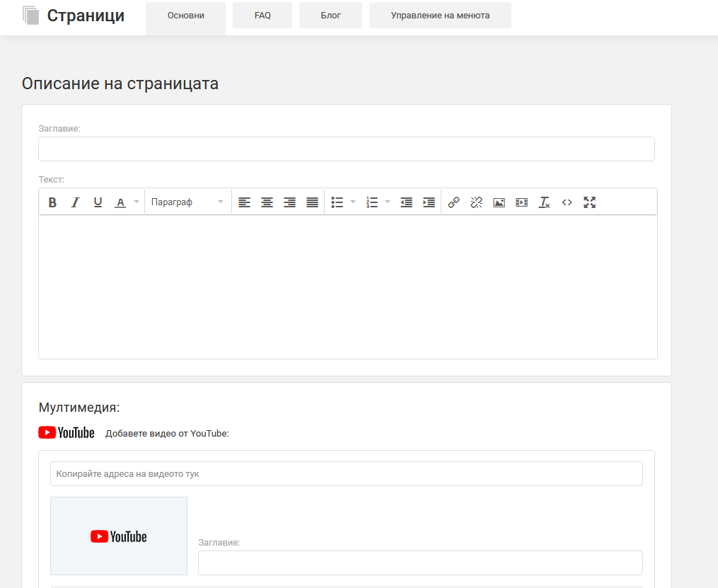Align text to the right
718x588 pixels.
click(289, 202)
